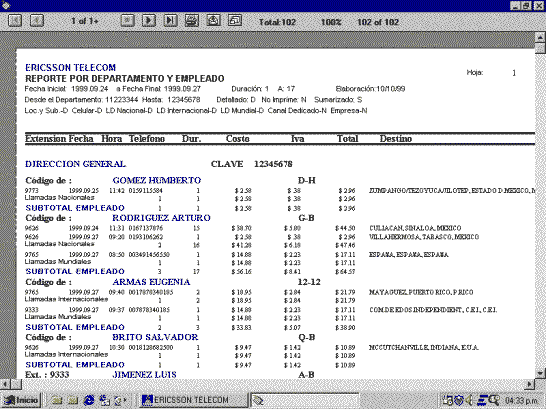Click the '12-12' code for Armas Eugenia

pos(309,282)
